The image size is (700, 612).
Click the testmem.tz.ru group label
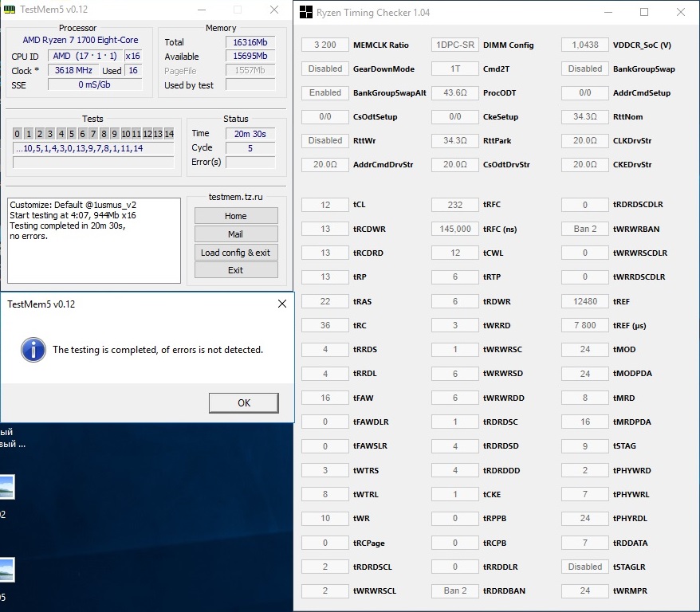pyautogui.click(x=236, y=197)
